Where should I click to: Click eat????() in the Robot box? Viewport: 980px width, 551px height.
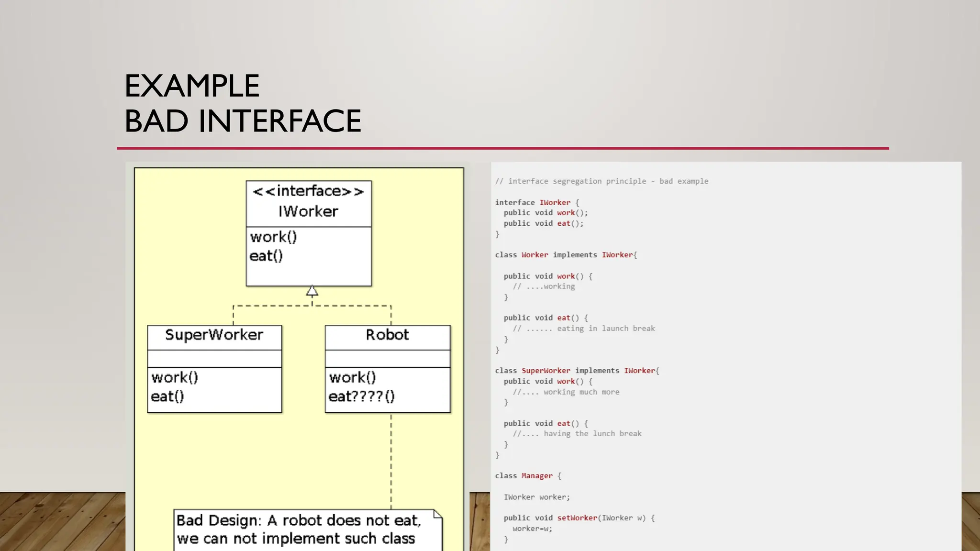click(x=362, y=397)
